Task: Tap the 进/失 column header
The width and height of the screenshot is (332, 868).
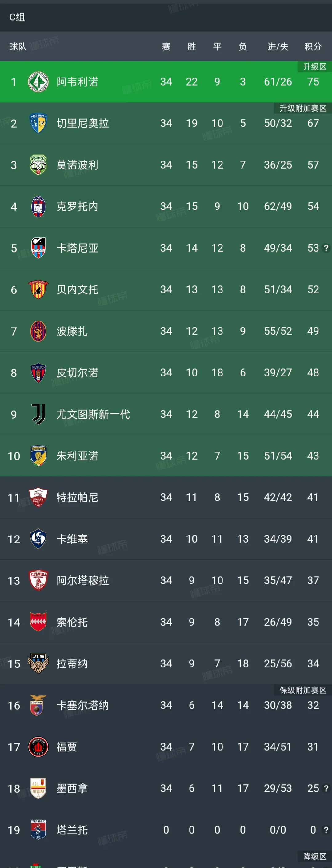Action: pos(278,46)
